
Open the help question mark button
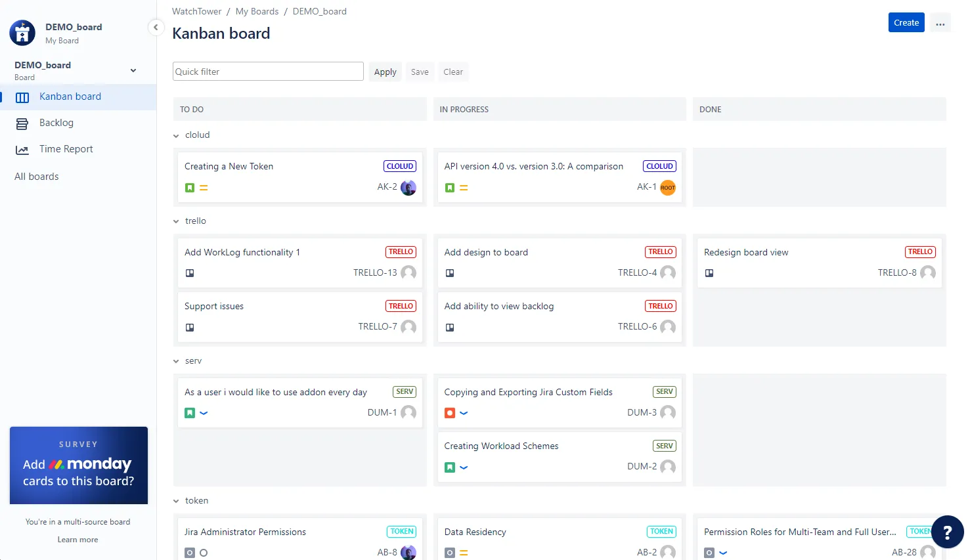(947, 532)
